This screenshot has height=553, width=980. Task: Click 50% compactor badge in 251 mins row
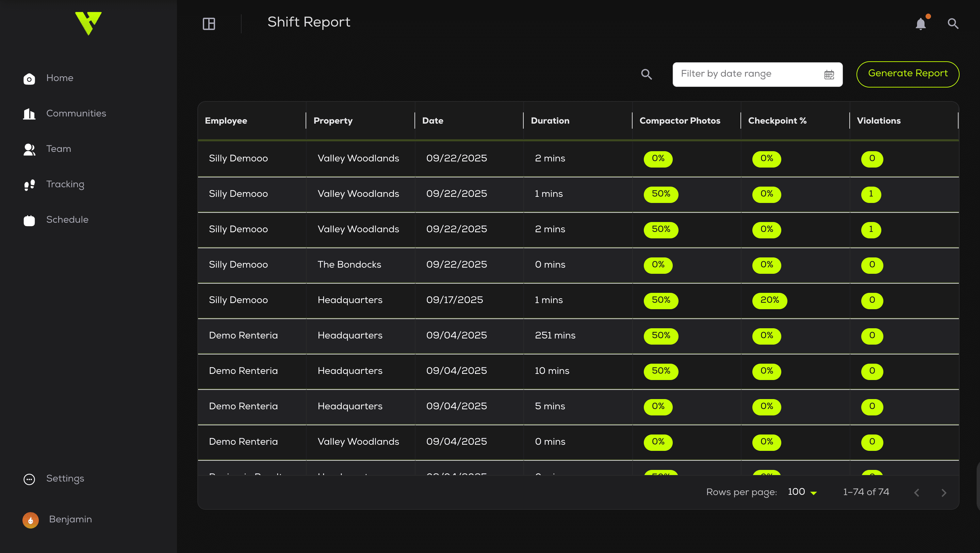tap(660, 336)
